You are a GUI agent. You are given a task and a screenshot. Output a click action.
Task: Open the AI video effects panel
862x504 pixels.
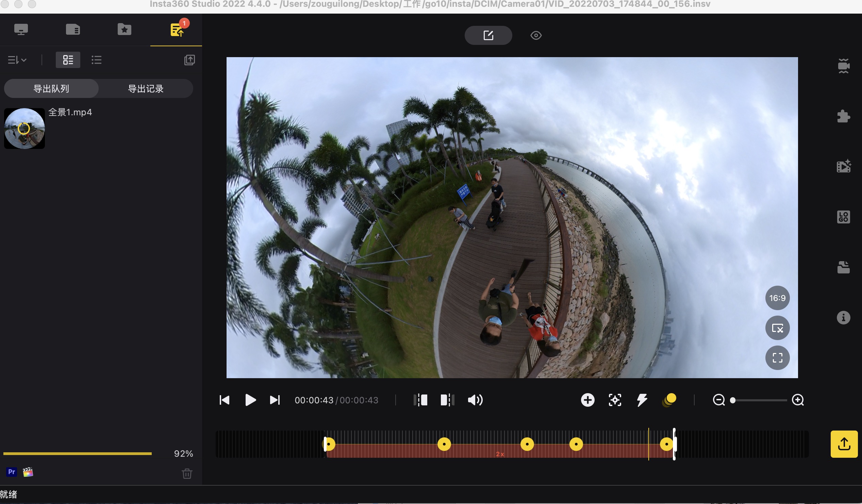coord(844,167)
